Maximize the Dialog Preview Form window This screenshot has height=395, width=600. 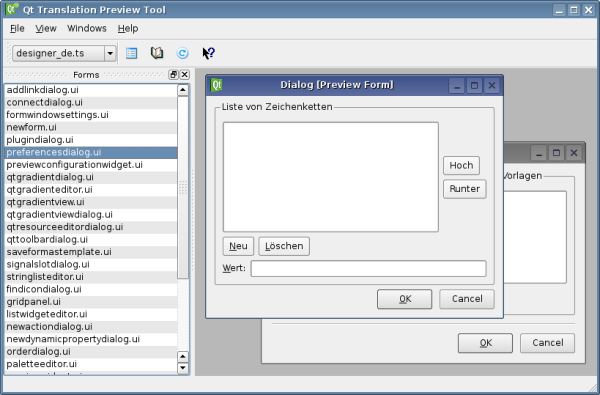[x=474, y=85]
